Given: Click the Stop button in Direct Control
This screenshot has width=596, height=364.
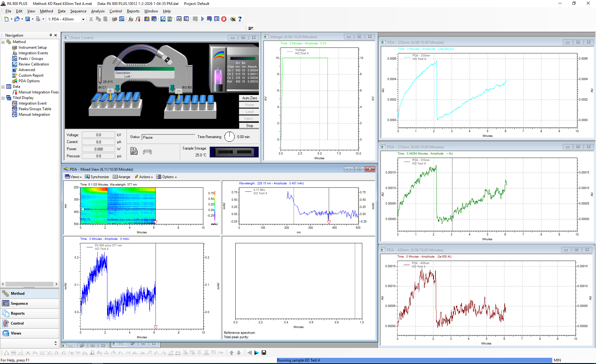Looking at the screenshot, I should (249, 126).
